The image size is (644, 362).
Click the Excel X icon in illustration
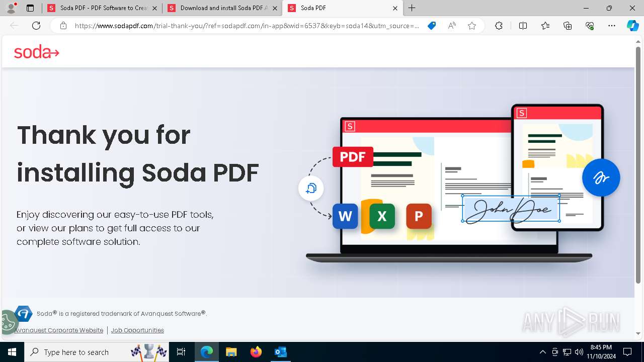[382, 216]
